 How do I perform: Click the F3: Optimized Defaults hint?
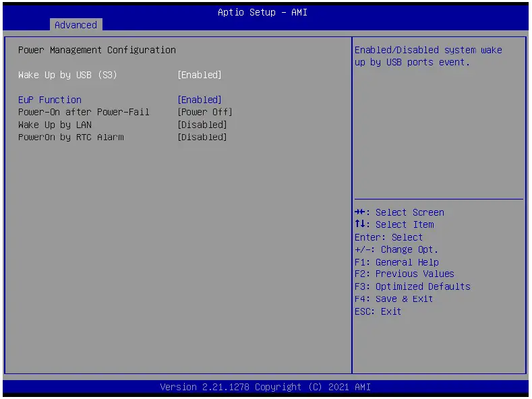[413, 286]
